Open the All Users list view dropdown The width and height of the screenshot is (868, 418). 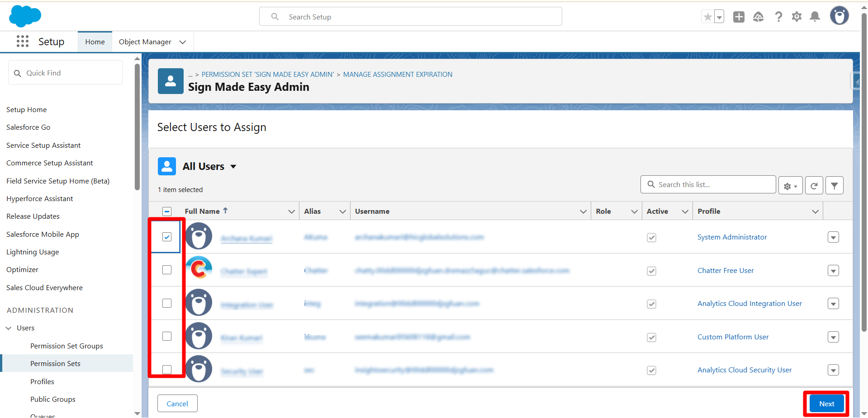click(x=233, y=167)
